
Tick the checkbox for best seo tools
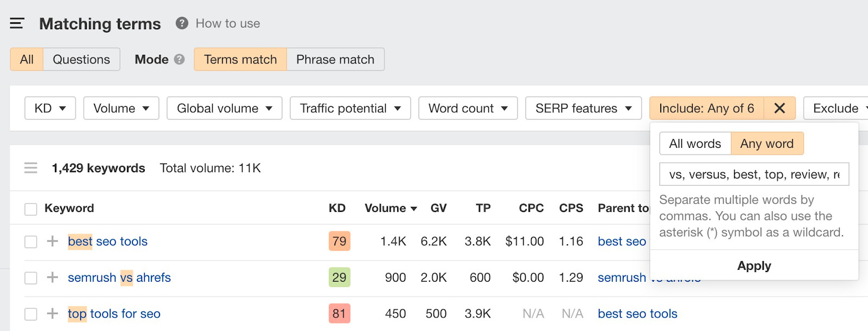[31, 242]
